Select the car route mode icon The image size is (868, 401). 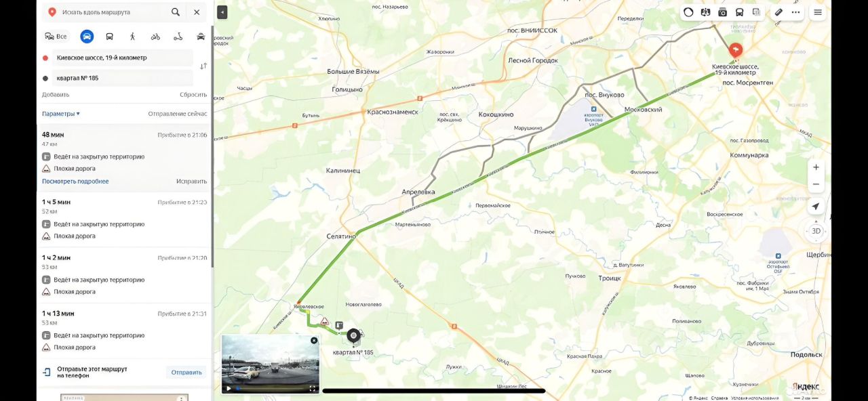pos(87,37)
